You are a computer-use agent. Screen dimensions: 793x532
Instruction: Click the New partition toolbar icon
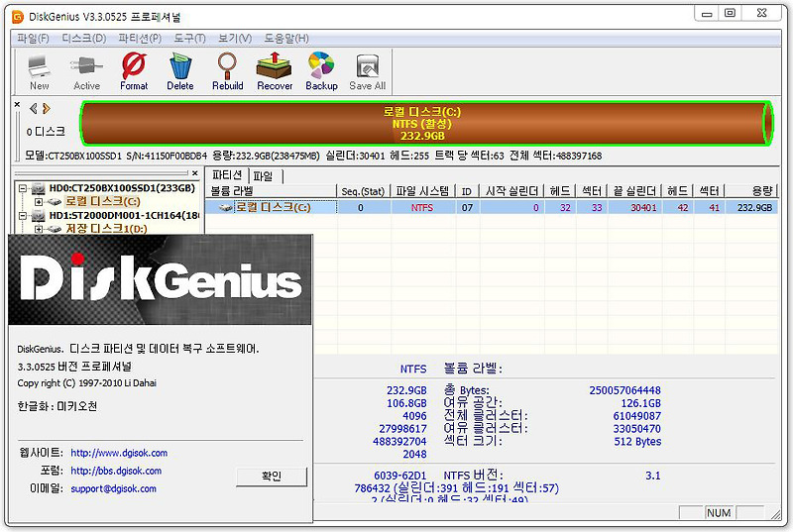click(x=39, y=71)
